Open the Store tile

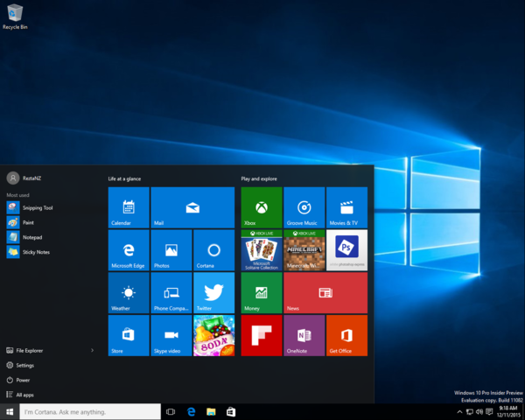point(129,335)
